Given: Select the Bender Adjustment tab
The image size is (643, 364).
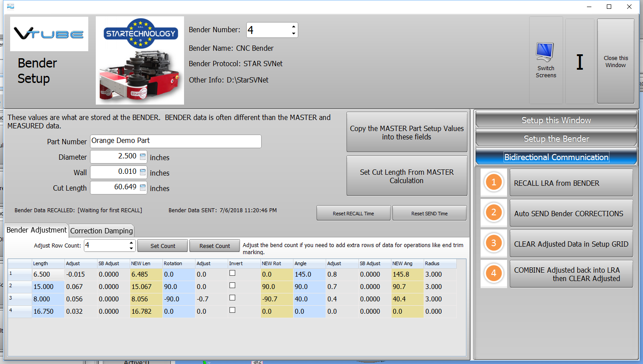Looking at the screenshot, I should 37,230.
